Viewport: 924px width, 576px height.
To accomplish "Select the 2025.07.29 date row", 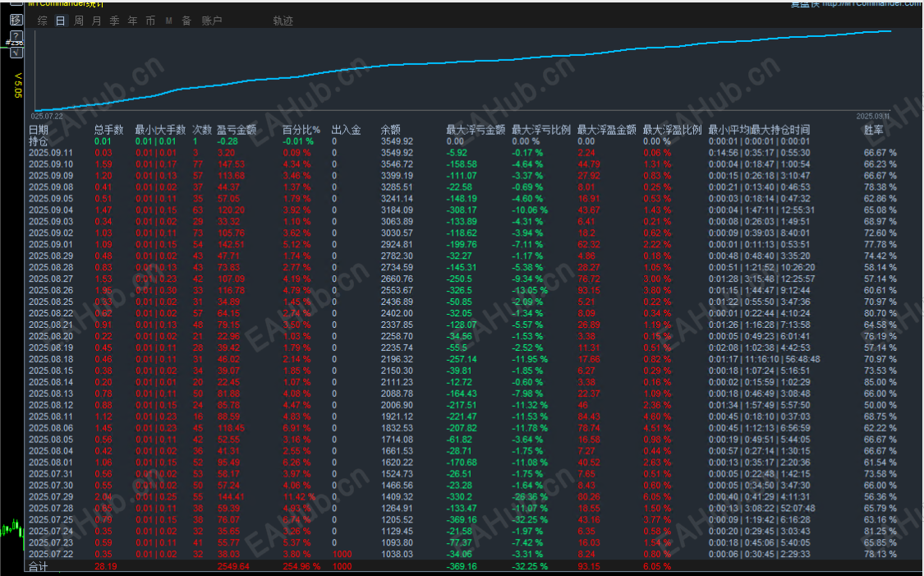I will (x=462, y=497).
